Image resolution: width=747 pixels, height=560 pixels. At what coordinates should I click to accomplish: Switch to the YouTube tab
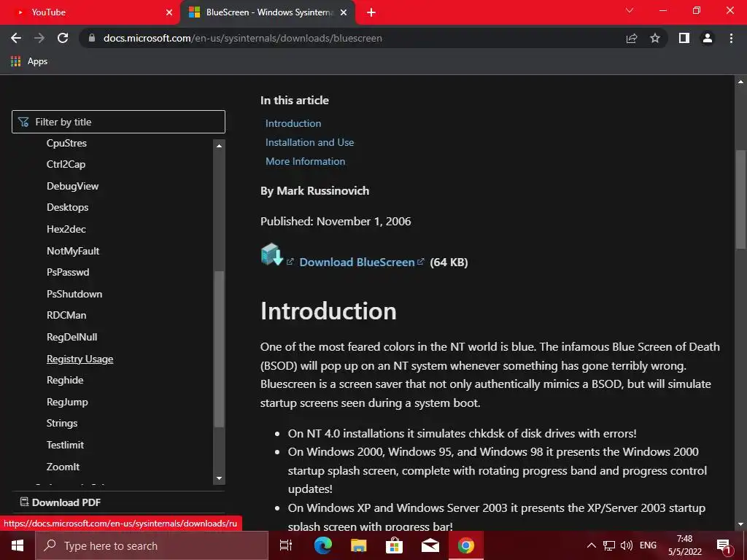90,12
